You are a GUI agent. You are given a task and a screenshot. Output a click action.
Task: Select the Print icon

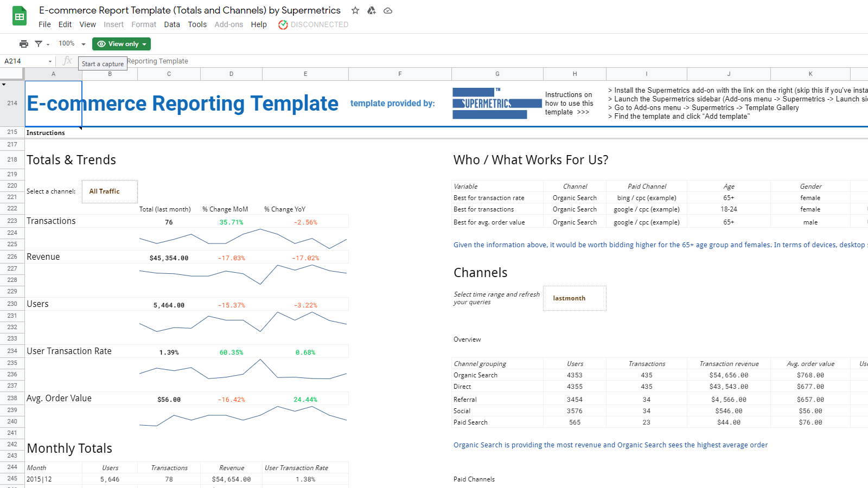pos(24,44)
